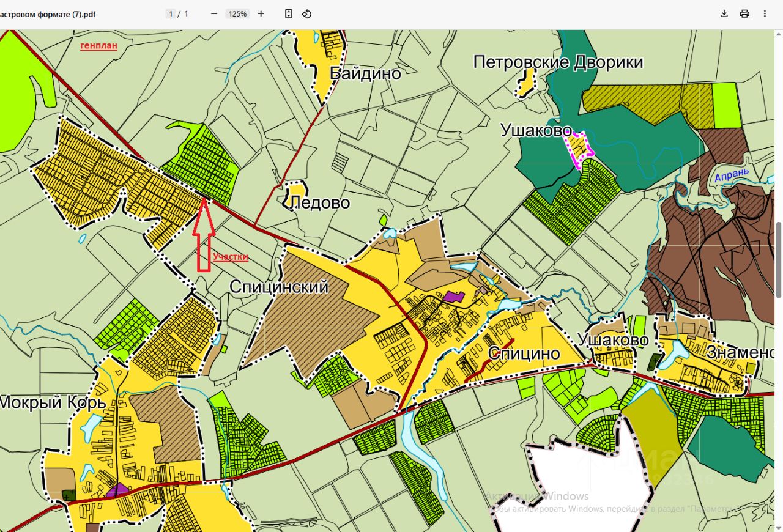Click the red 'Участки' underlined label

(x=231, y=257)
